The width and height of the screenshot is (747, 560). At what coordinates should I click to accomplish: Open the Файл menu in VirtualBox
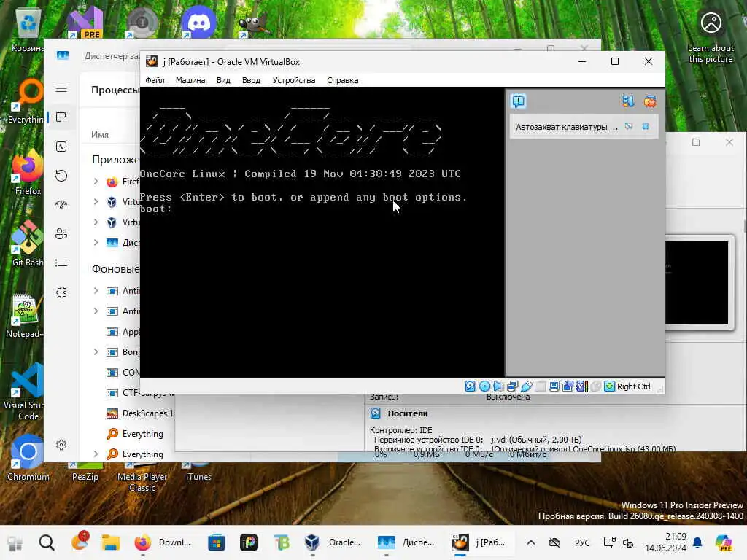[x=155, y=80]
